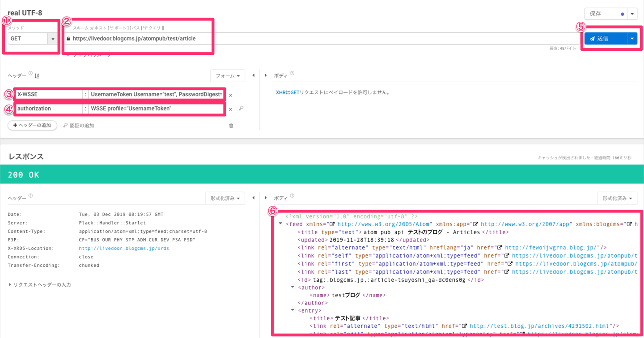Click the lock icon in the URL field
Image resolution: width=644 pixels, height=338 pixels.
68,38
